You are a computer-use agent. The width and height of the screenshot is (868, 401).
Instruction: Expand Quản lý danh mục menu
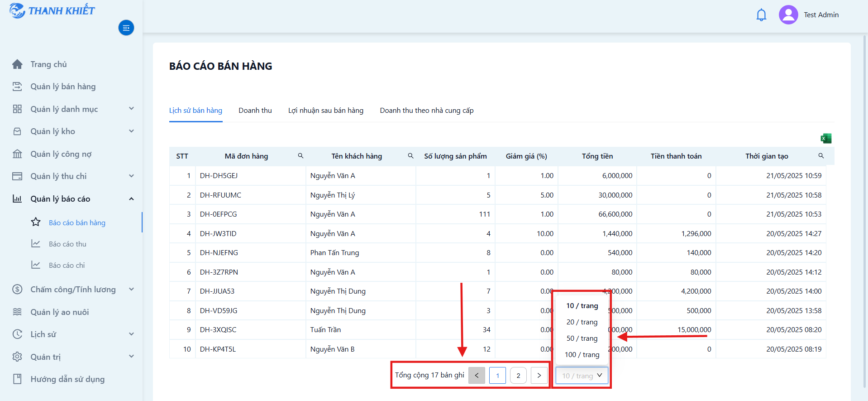point(131,109)
